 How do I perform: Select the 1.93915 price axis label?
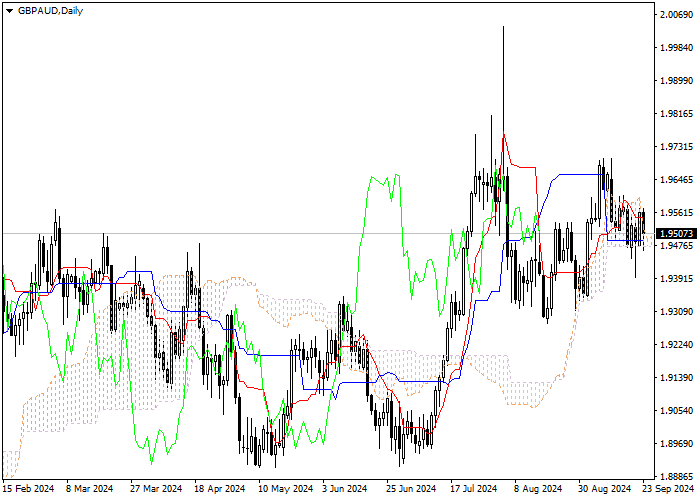click(x=676, y=279)
